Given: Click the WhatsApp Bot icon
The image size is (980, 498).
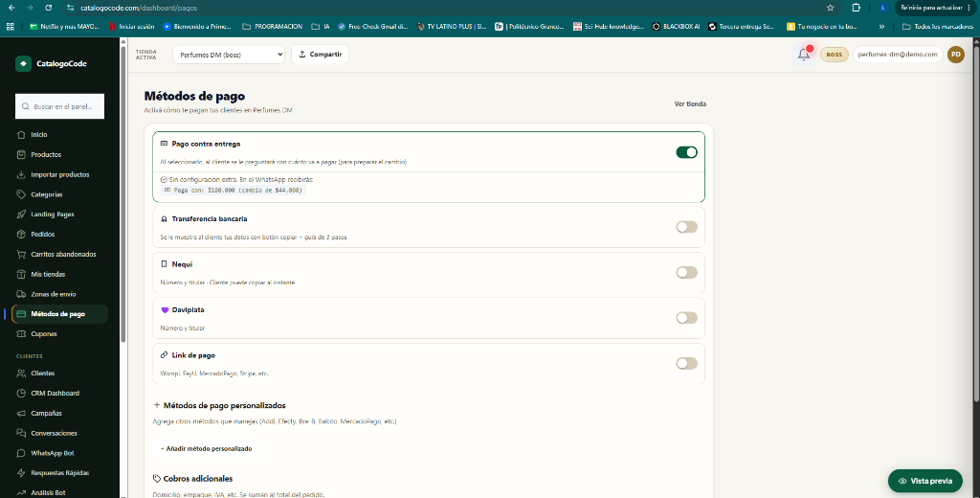Looking at the screenshot, I should click(21, 453).
